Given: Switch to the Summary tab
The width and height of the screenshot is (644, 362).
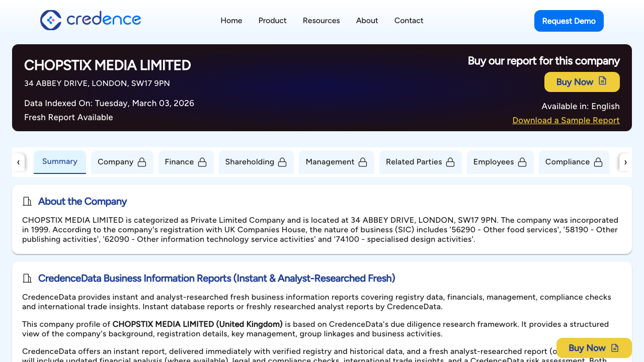Looking at the screenshot, I should (59, 161).
